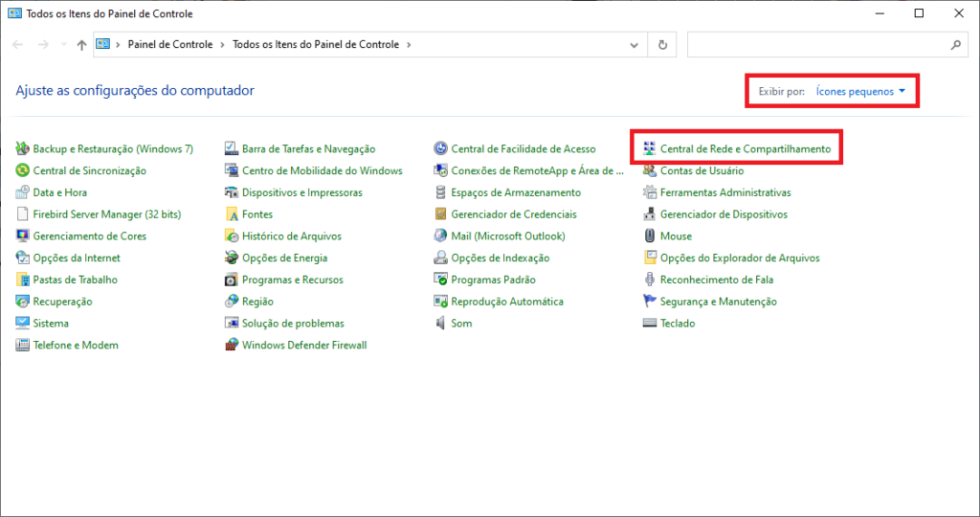Screen dimensions: 980x517
Task: Click the Control Panel search box
Action: click(818, 45)
